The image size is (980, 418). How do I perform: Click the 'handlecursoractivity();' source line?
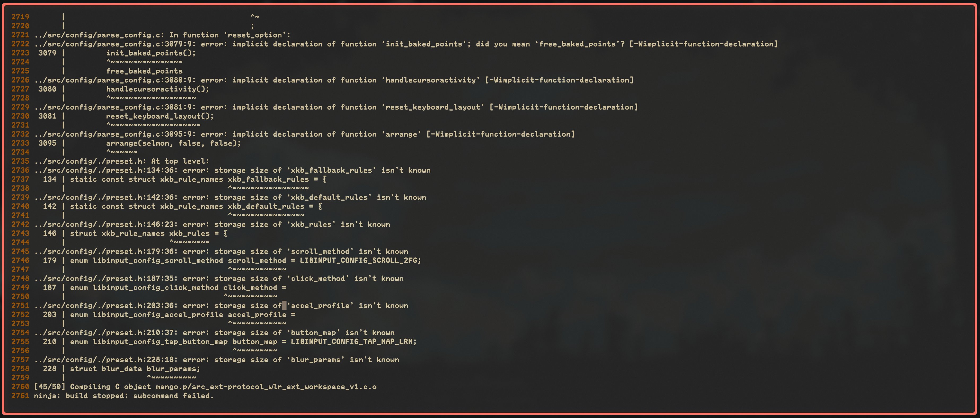158,89
